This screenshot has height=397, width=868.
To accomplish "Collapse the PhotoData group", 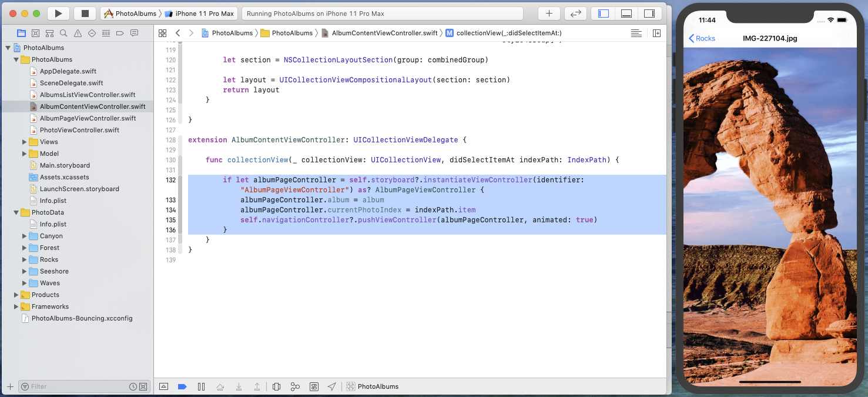I will pyautogui.click(x=16, y=212).
